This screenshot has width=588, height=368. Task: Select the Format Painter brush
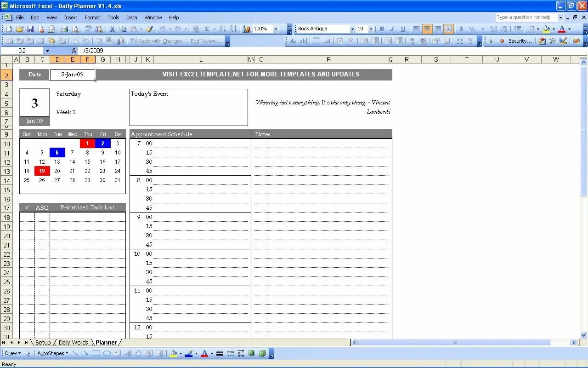coord(149,29)
